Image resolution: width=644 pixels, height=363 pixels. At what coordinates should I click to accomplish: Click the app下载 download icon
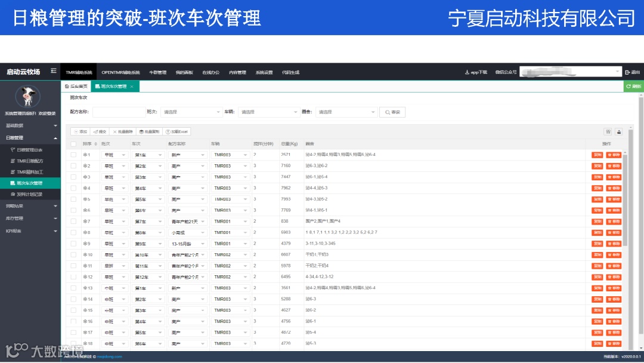[x=467, y=72]
